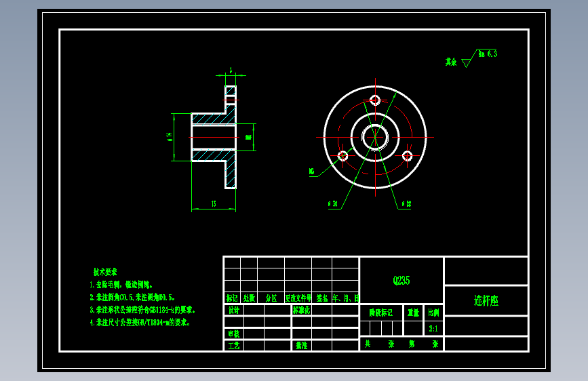Screen dimensions: 588x381
Task: Select the "比例" scale header cell
Action: click(x=433, y=313)
